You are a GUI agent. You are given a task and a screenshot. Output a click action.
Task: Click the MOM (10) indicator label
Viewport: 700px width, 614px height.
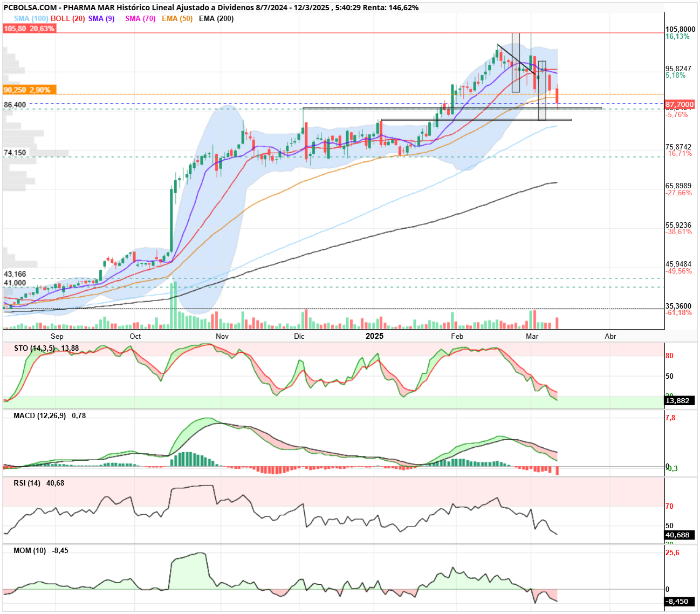(30, 550)
